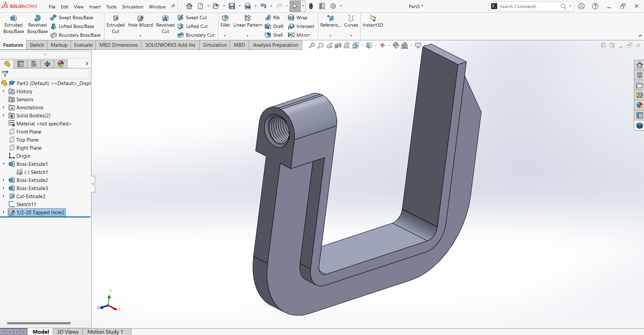The width and height of the screenshot is (644, 335).
Task: Apply the Fillet tool
Action: tap(225, 22)
